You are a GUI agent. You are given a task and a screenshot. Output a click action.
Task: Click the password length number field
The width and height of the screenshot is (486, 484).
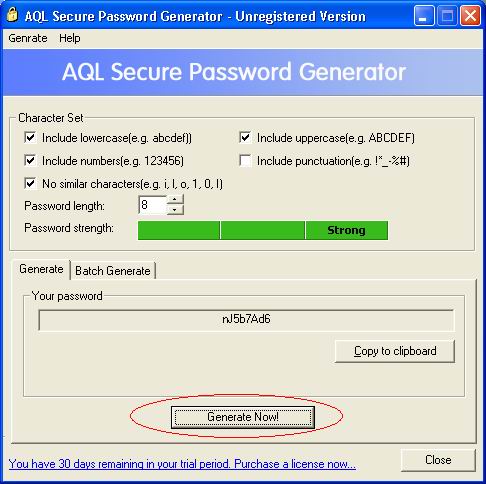pyautogui.click(x=152, y=205)
